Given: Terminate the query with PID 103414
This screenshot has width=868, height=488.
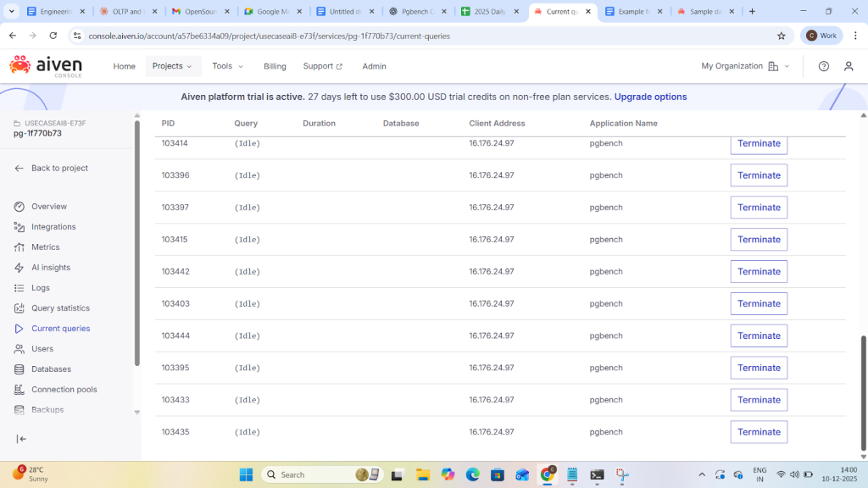Looking at the screenshot, I should click(x=759, y=144).
